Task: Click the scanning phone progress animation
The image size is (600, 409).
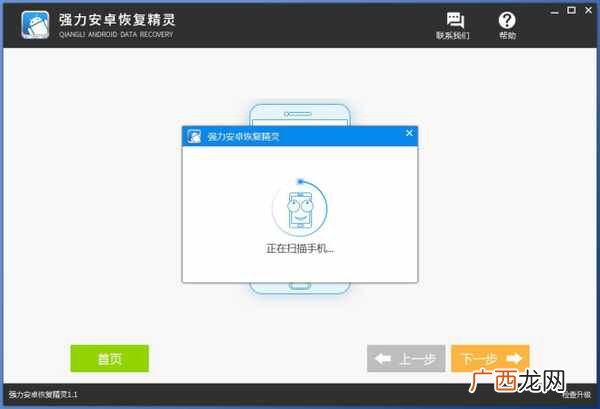Action: click(300, 208)
